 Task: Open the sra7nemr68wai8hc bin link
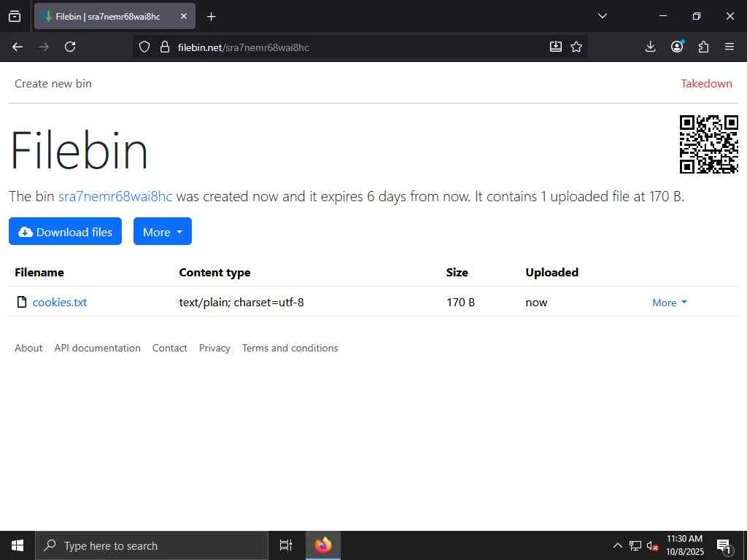tap(115, 196)
